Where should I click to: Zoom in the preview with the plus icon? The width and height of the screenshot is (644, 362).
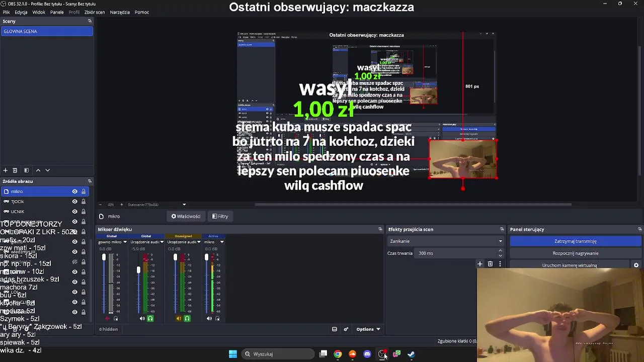[x=121, y=205]
